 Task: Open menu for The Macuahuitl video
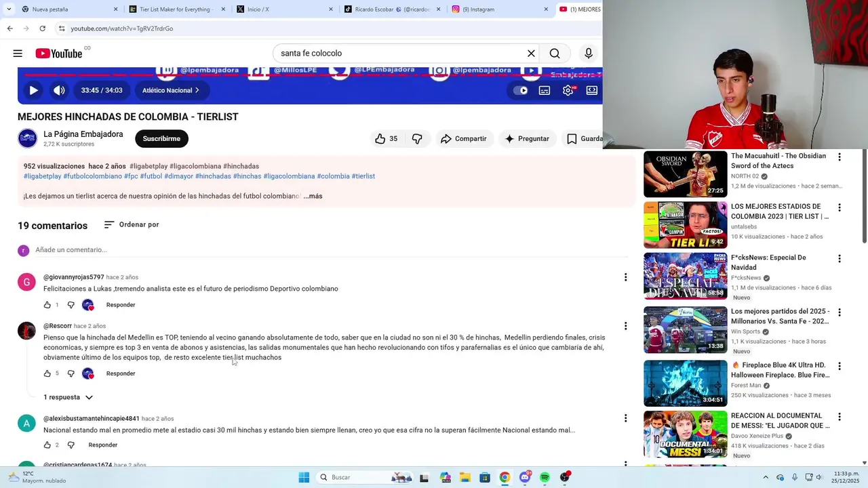tap(840, 157)
